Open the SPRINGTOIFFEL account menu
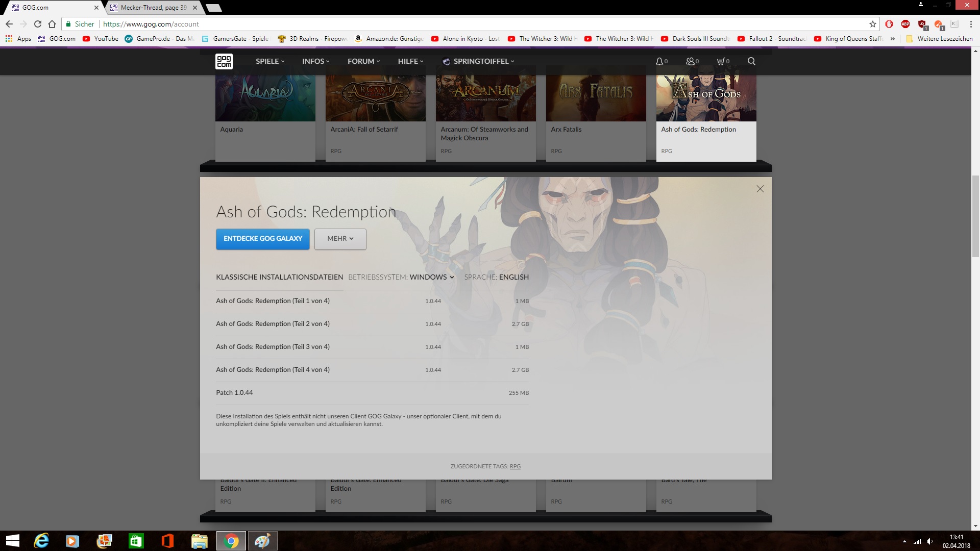The width and height of the screenshot is (980, 551). (478, 61)
